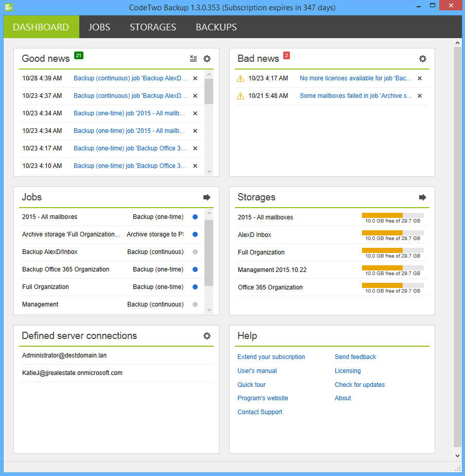Viewport: 465px width, 476px height.
Task: Click Good news list scroll down arrow
Action: coord(209,172)
